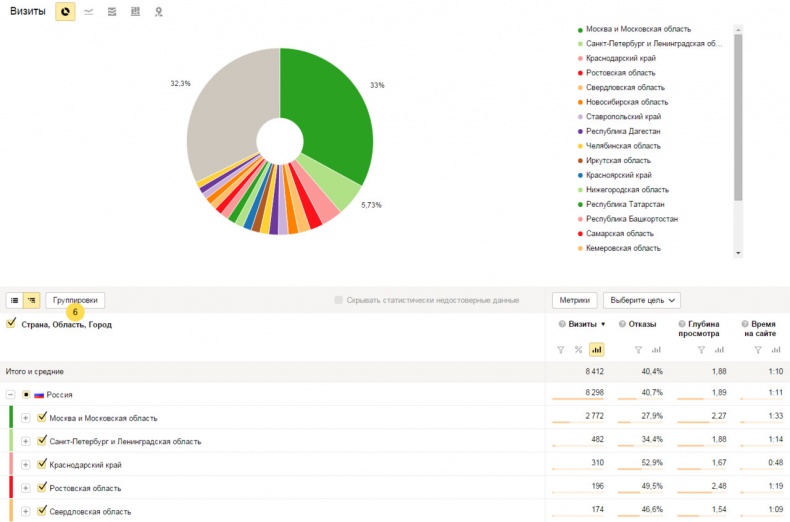Select flat list table view icon
The image size is (790, 522).
click(15, 300)
